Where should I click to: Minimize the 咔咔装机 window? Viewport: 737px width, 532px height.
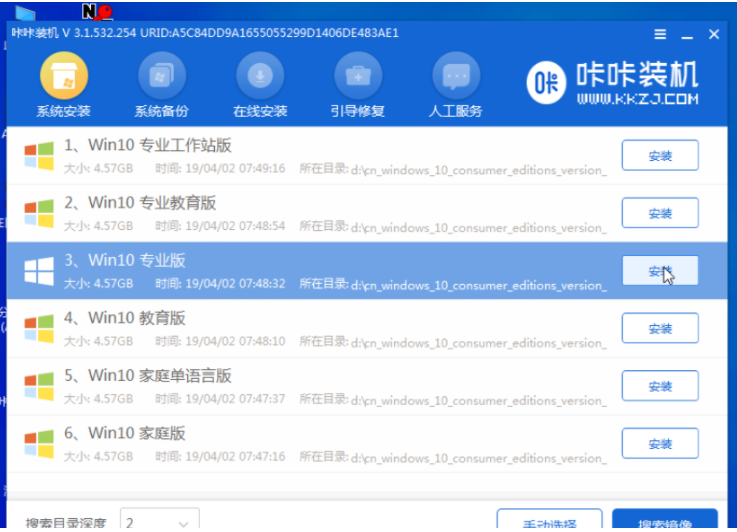[x=687, y=35]
